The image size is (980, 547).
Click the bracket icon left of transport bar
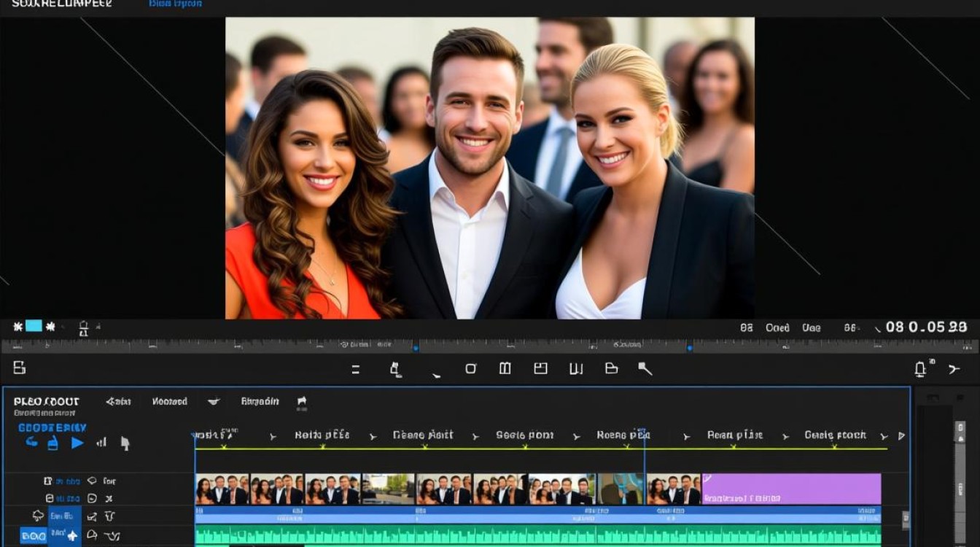(20, 368)
